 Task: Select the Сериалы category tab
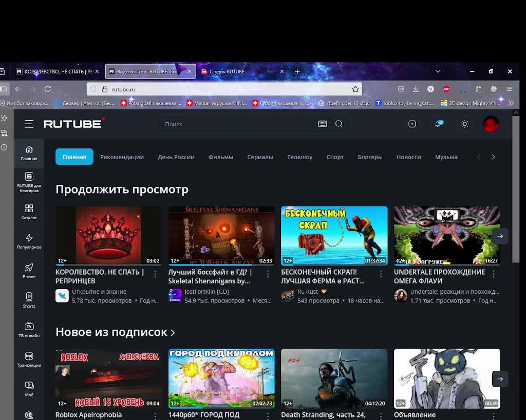pyautogui.click(x=260, y=157)
